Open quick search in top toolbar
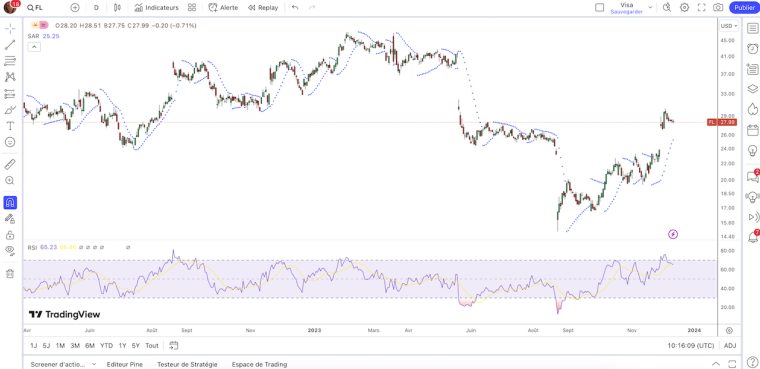The height and width of the screenshot is (369, 760). (x=667, y=7)
